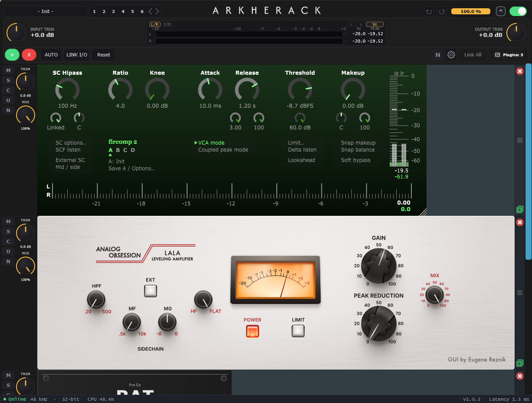Select preset slot 6
This screenshot has height=403, width=532.
tap(142, 11)
